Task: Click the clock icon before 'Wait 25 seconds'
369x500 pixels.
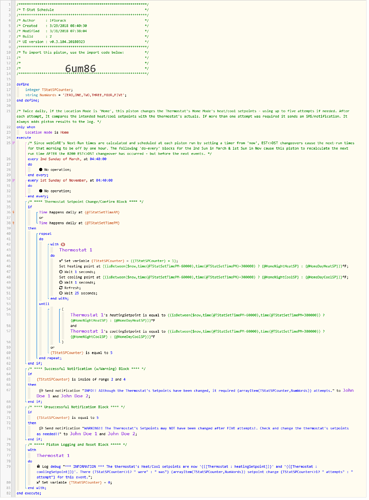Action: coord(61,293)
